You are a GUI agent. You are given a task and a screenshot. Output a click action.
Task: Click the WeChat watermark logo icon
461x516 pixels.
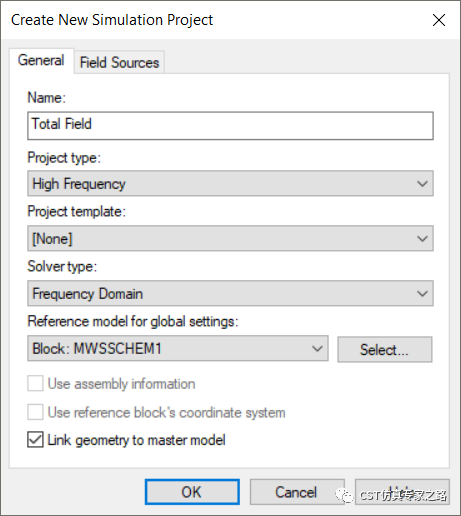pos(344,496)
